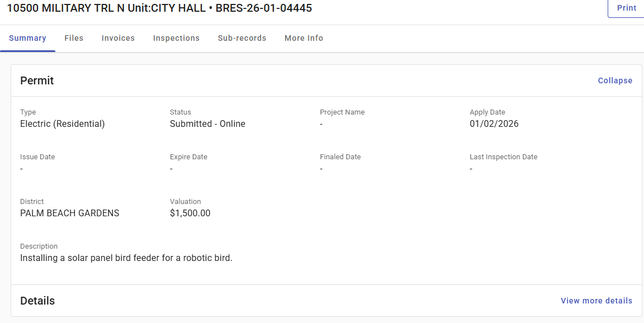
Task: Click the Electric (Residential) type value
Action: (x=63, y=124)
